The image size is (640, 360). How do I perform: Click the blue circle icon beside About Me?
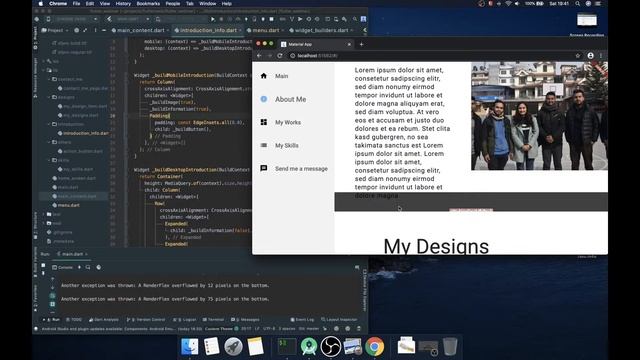(264, 99)
